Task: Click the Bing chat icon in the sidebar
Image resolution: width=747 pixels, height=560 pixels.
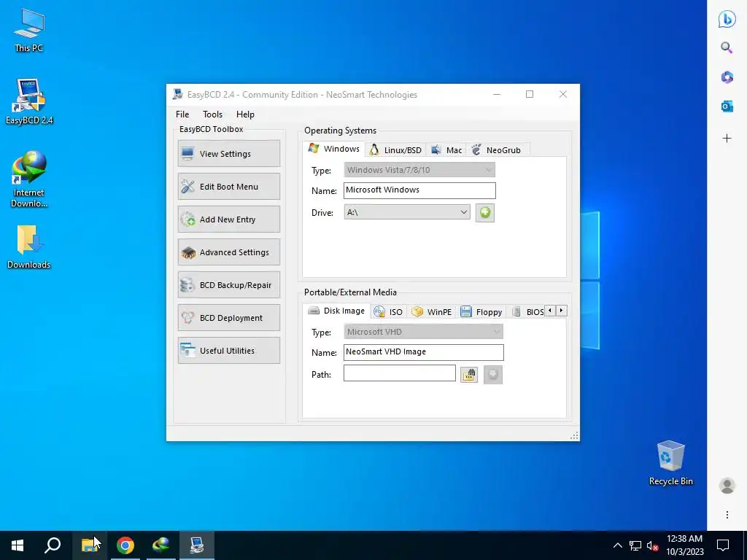Action: (727, 19)
